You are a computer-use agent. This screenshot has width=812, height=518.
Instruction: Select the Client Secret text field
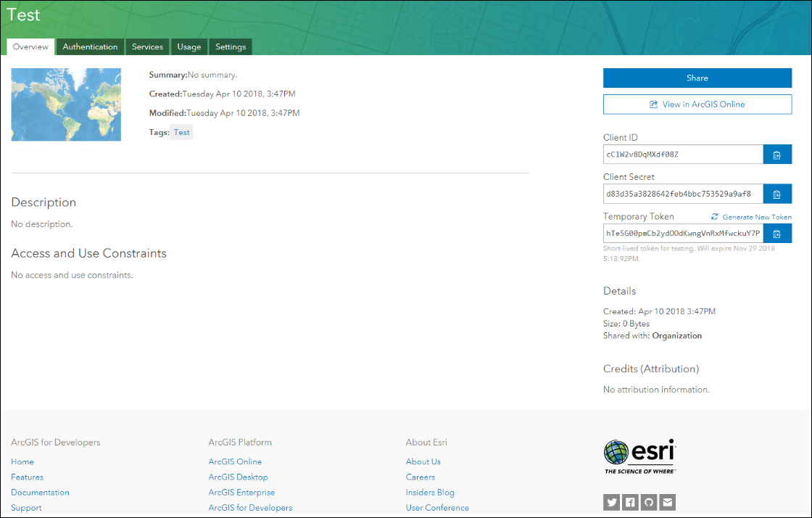(x=683, y=194)
